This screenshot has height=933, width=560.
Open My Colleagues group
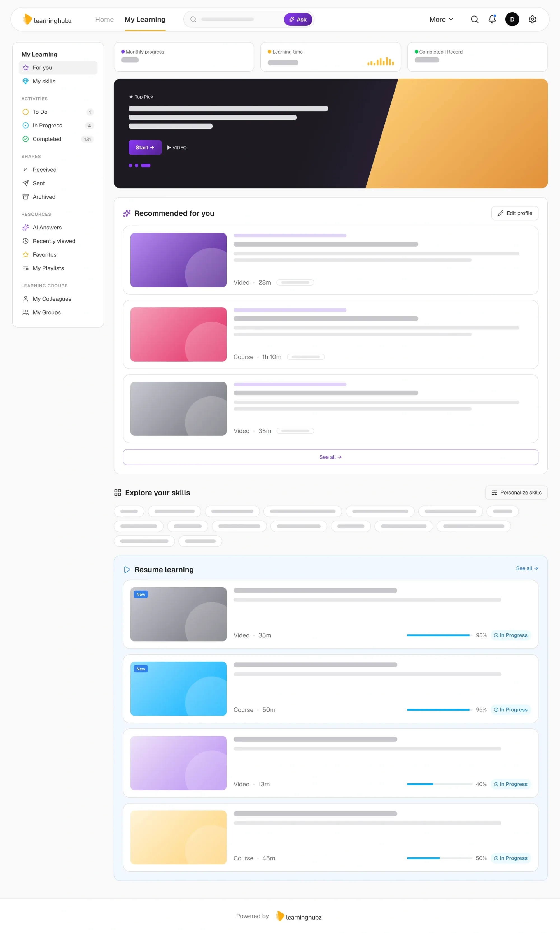pos(58,299)
